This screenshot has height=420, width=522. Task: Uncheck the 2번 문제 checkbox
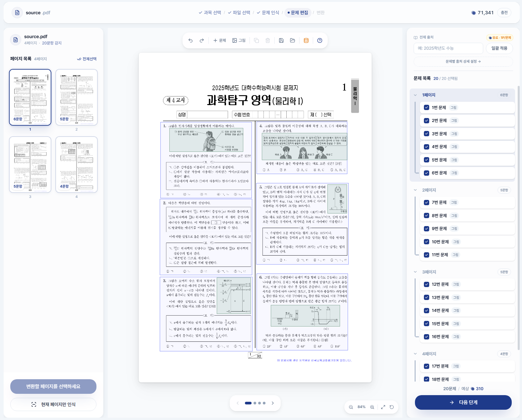click(427, 120)
